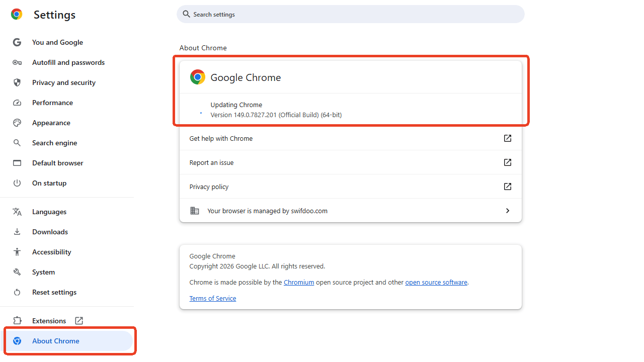Click the wrench icon for System

point(17,272)
